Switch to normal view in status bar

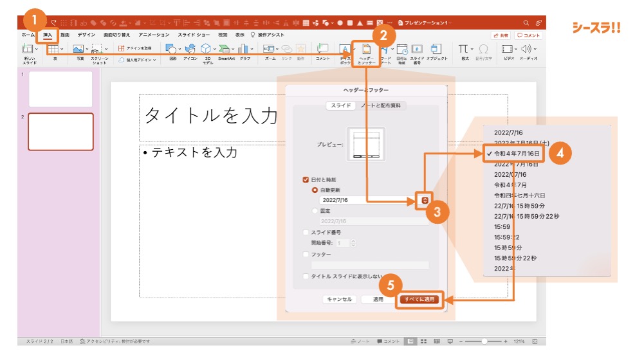410,341
